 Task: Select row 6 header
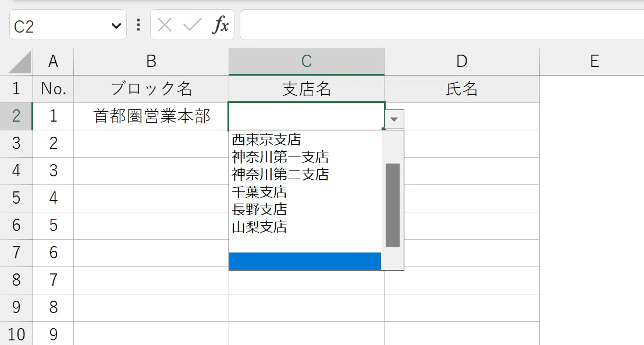(16, 226)
